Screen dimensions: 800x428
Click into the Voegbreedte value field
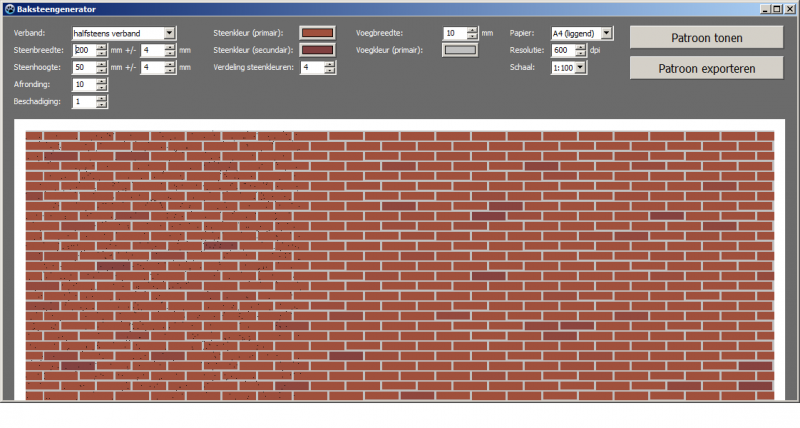[455, 33]
